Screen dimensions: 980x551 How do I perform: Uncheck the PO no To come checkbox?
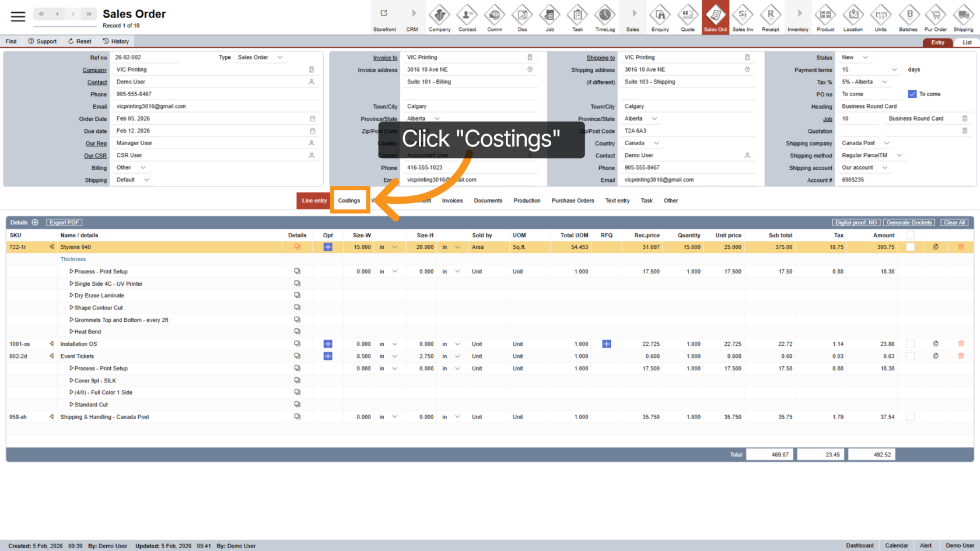(x=912, y=94)
